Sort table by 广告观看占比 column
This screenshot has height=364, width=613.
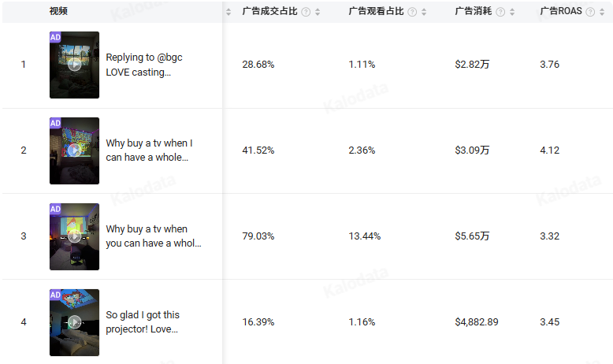[x=424, y=12]
